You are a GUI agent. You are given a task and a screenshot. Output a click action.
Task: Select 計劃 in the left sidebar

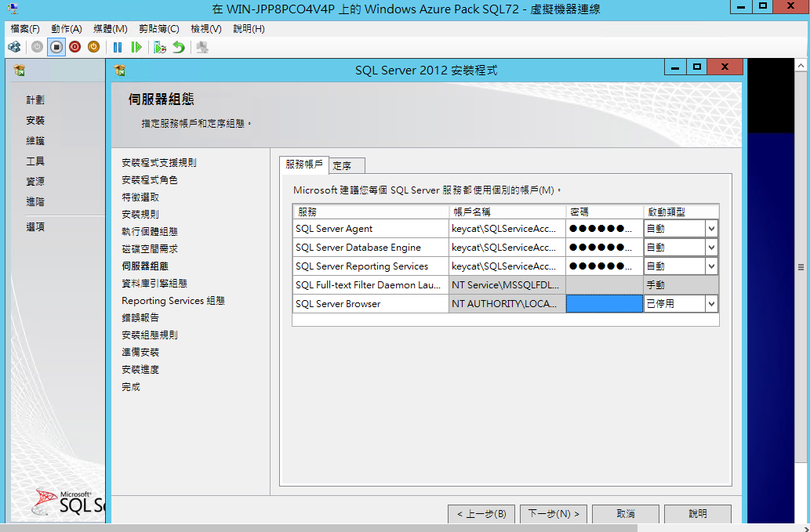click(35, 100)
